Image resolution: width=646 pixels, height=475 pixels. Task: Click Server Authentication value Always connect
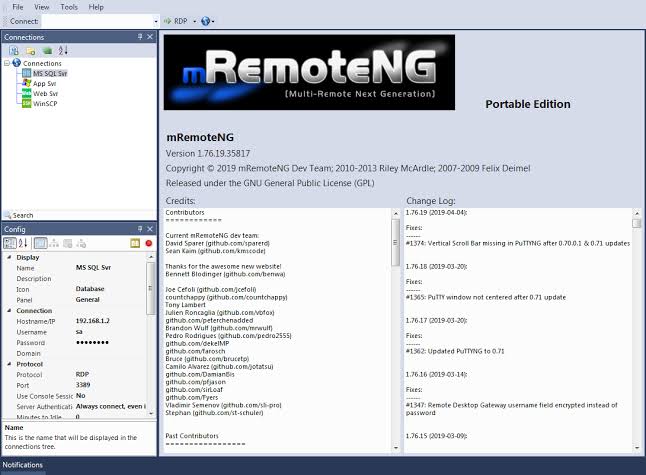pyautogui.click(x=111, y=406)
